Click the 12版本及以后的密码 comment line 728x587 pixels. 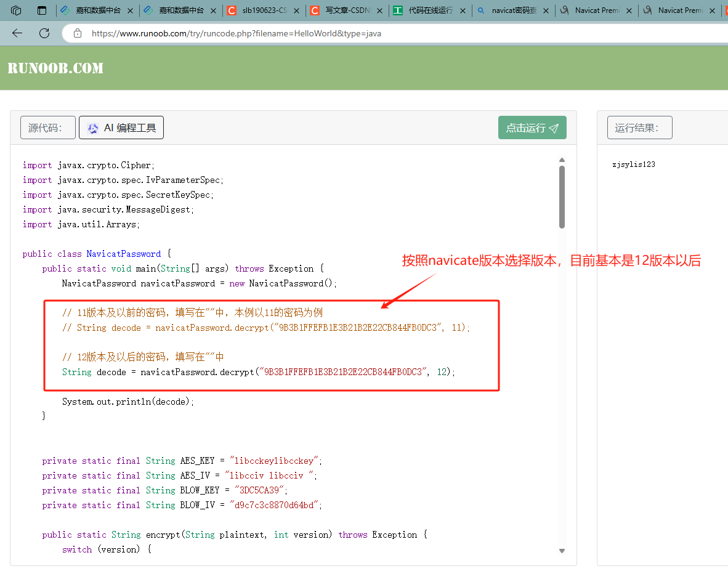tap(143, 357)
